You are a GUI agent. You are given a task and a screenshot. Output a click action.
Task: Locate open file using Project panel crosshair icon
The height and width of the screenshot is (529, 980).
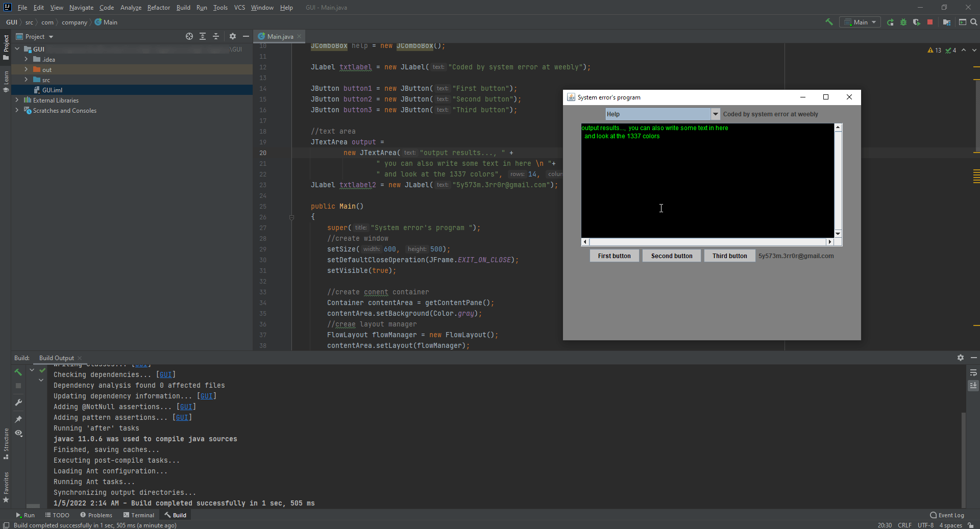click(x=189, y=36)
